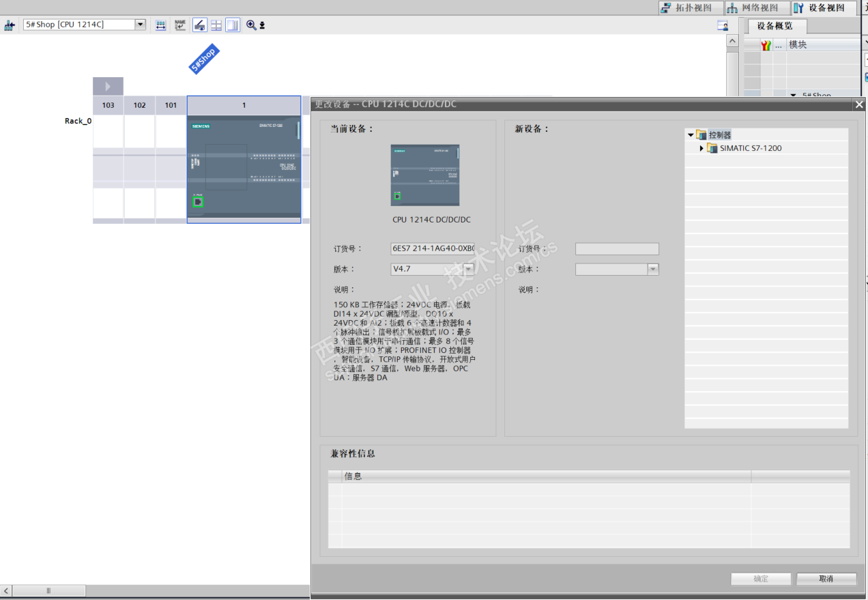Close the 更改设备 dialog

point(859,104)
